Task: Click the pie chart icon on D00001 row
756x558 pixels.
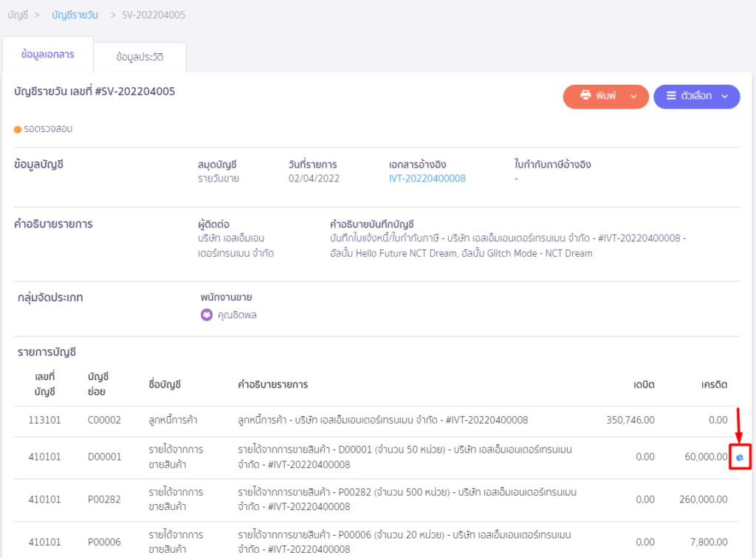Action: [x=739, y=458]
